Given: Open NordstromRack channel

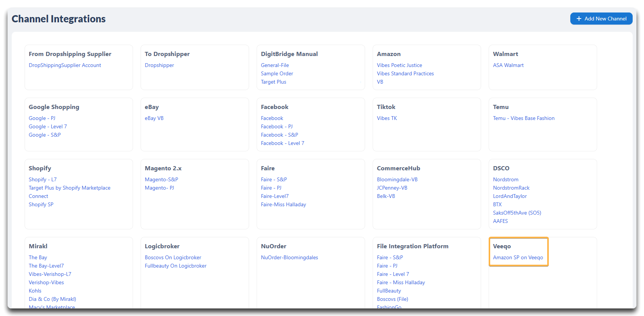Looking at the screenshot, I should coord(511,188).
